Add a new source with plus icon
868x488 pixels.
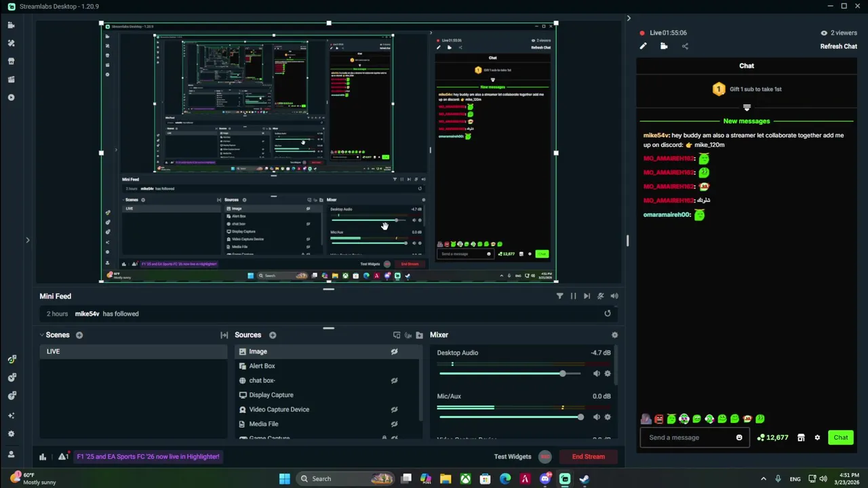[x=273, y=335]
